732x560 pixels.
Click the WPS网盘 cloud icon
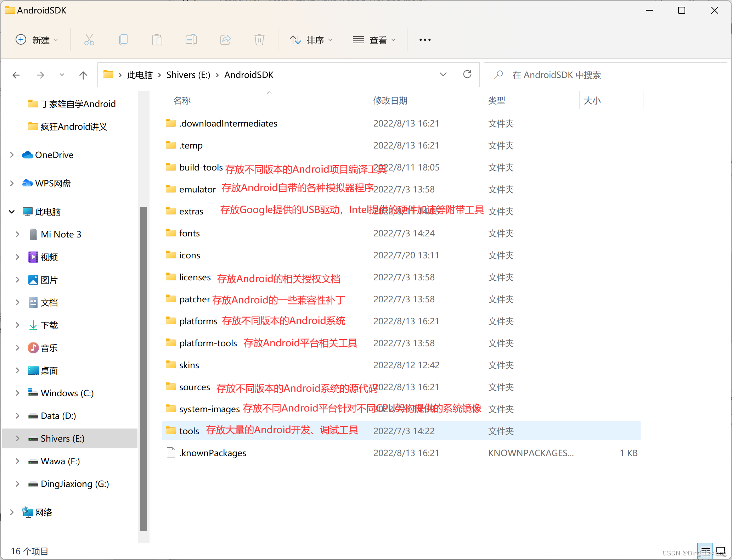point(27,183)
